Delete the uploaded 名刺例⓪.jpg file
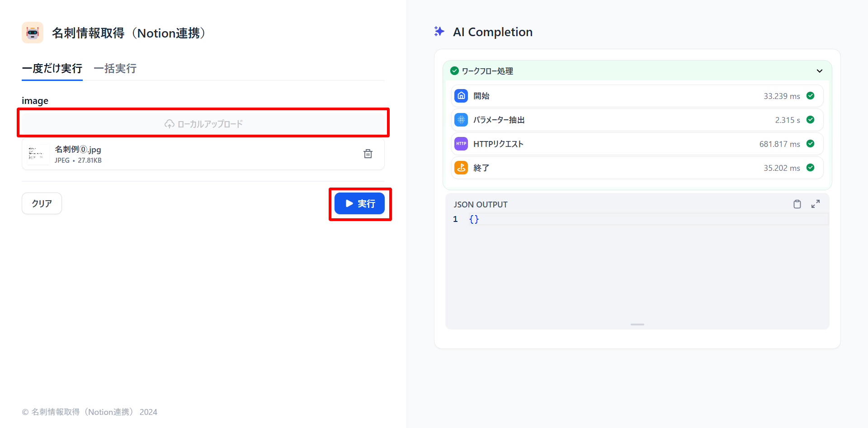 point(368,154)
